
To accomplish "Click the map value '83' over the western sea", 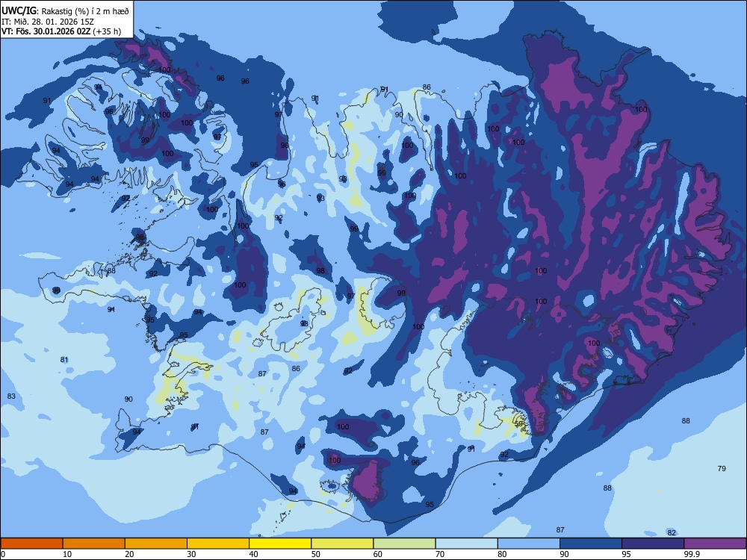I will 11,396.
